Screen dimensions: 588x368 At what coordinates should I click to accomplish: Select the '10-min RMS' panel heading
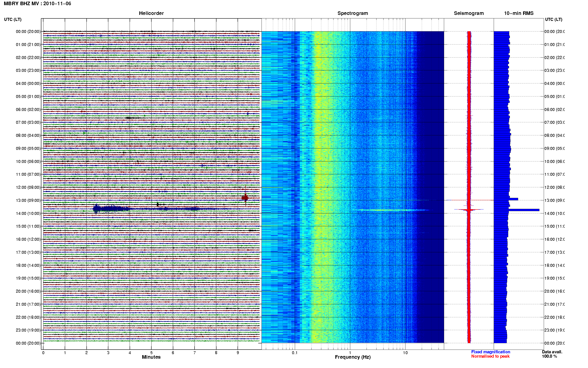point(519,13)
